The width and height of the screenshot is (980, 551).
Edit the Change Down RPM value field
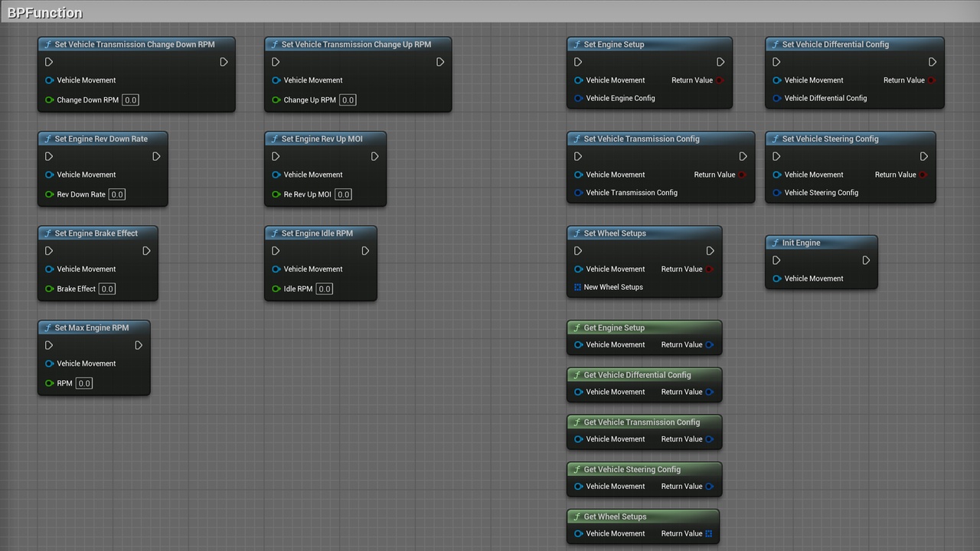(x=130, y=99)
